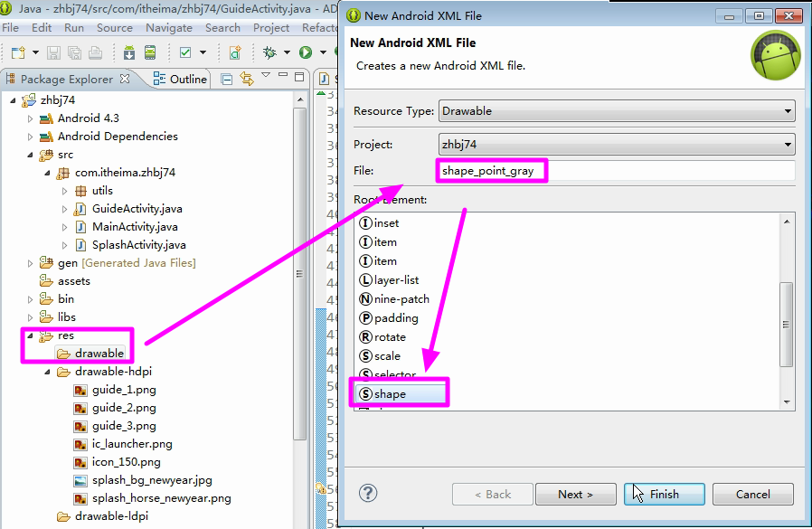Expand the Android 4.3 library node
812x529 pixels.
click(x=30, y=118)
